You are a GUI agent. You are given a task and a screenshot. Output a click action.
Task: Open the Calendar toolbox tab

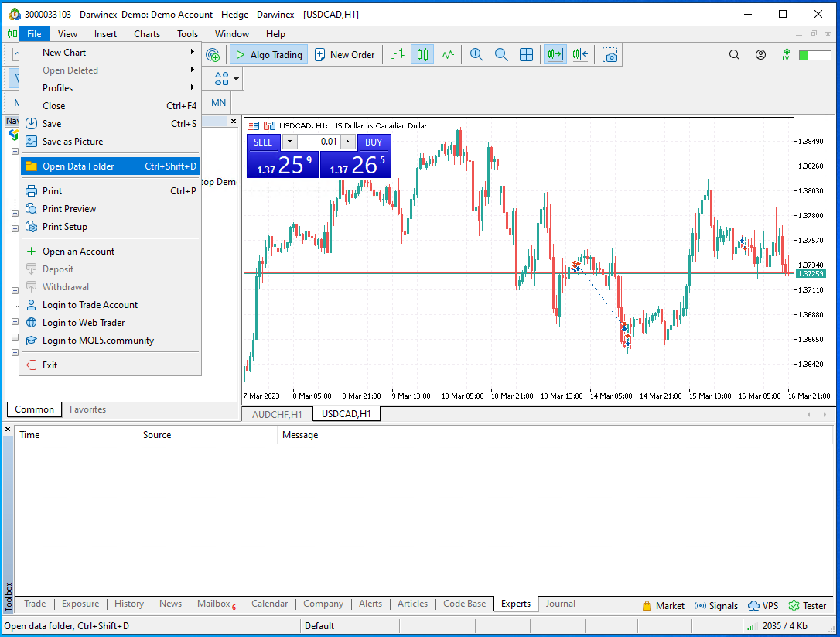coord(269,604)
